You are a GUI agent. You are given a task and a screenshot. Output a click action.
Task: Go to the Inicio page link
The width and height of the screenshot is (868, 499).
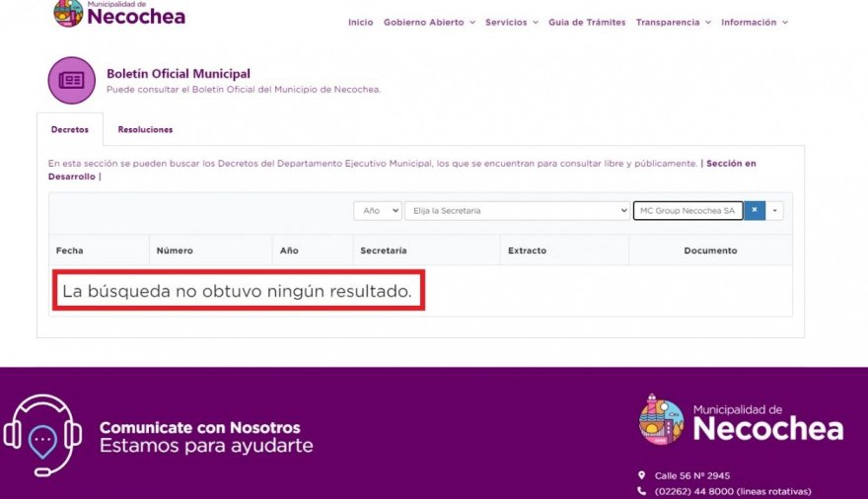click(x=360, y=23)
